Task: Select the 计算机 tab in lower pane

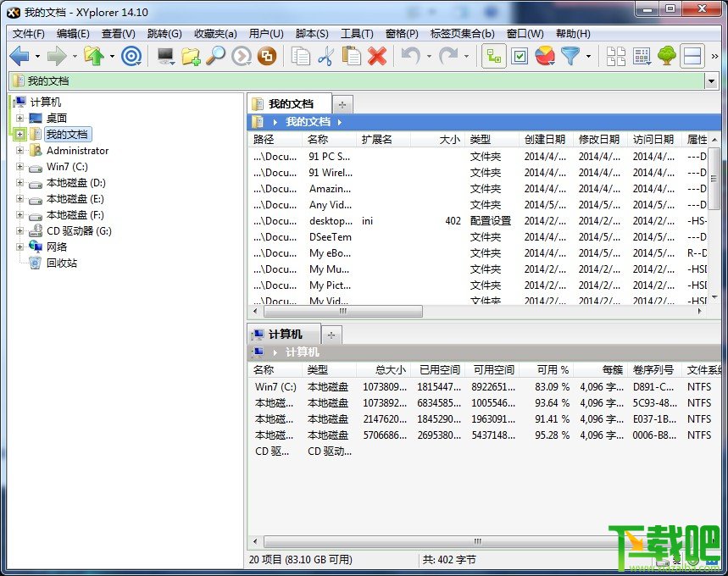Action: pos(284,335)
